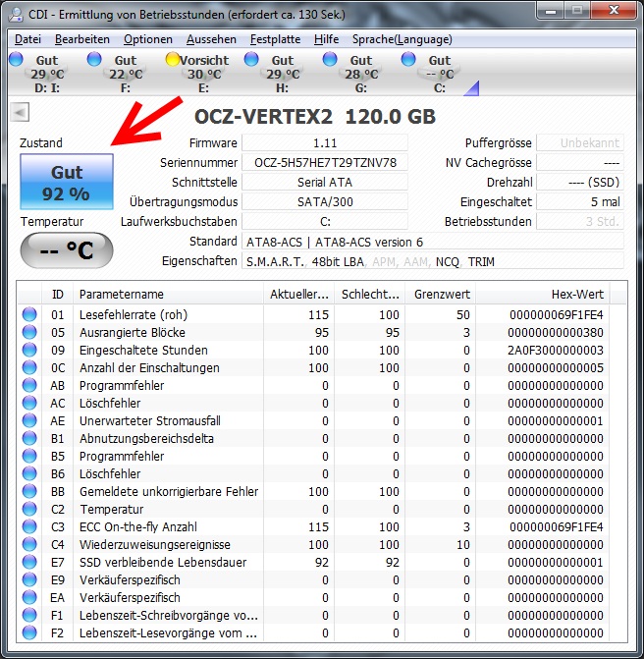Click status orb of row ID B6
Screen dimensions: 644x659
tap(29, 473)
